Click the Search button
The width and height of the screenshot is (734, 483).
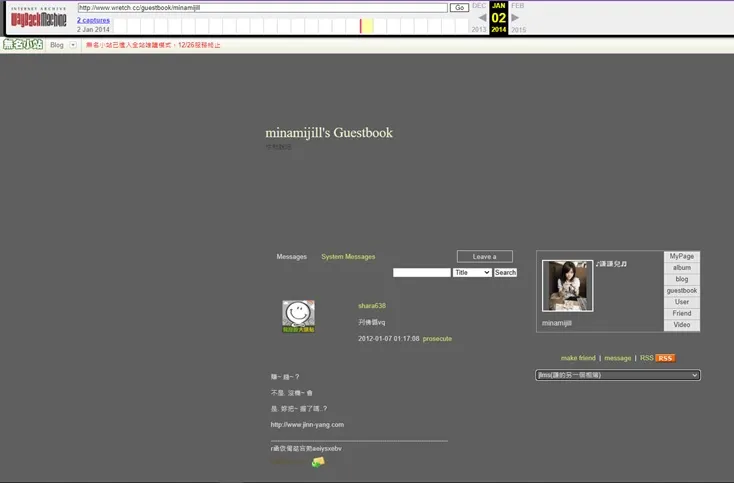[x=505, y=272]
